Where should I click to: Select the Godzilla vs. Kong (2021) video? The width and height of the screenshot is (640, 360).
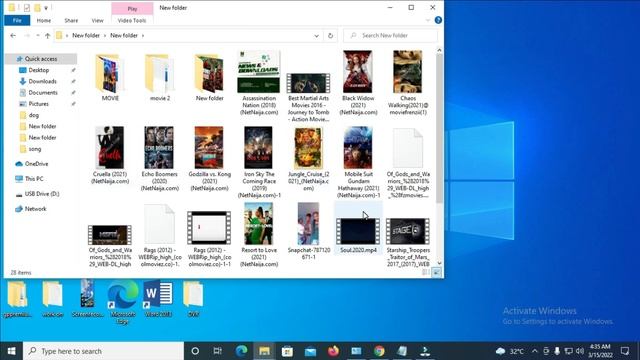point(209,158)
